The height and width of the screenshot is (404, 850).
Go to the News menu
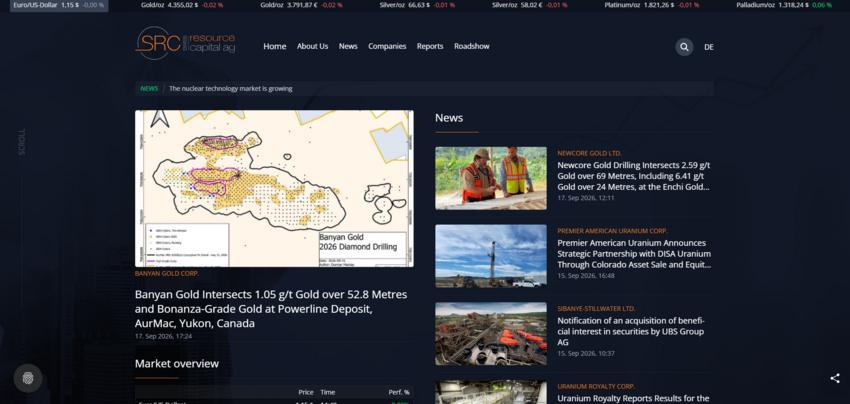(348, 47)
